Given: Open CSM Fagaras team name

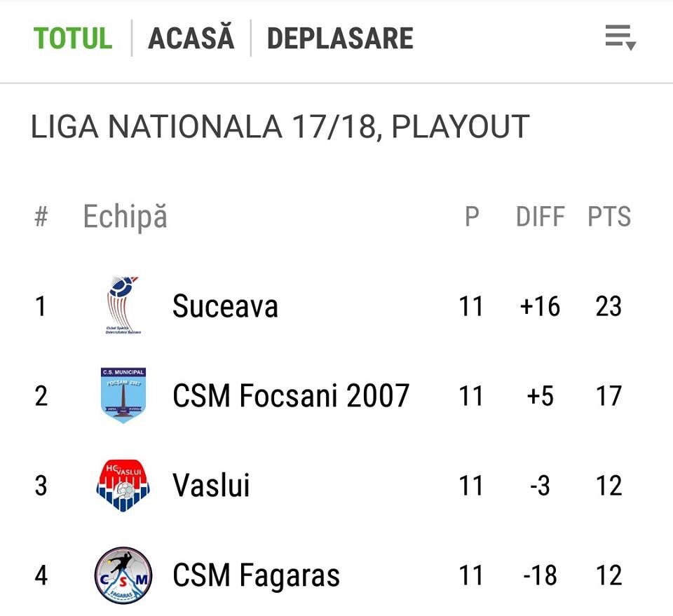Looking at the screenshot, I should coord(257,575).
